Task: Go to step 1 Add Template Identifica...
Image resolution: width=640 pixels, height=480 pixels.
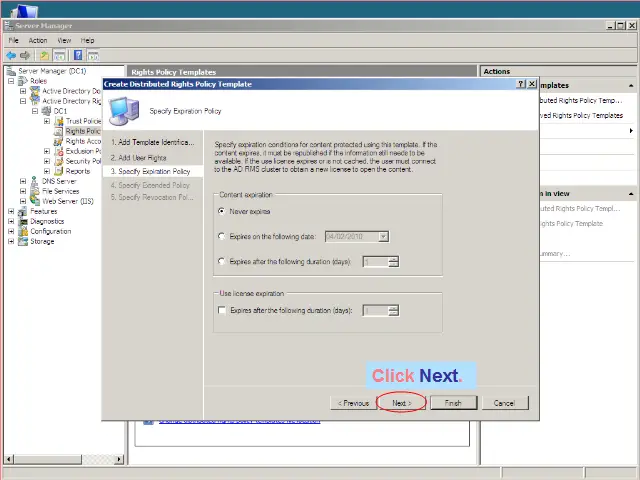Action: [x=153, y=142]
